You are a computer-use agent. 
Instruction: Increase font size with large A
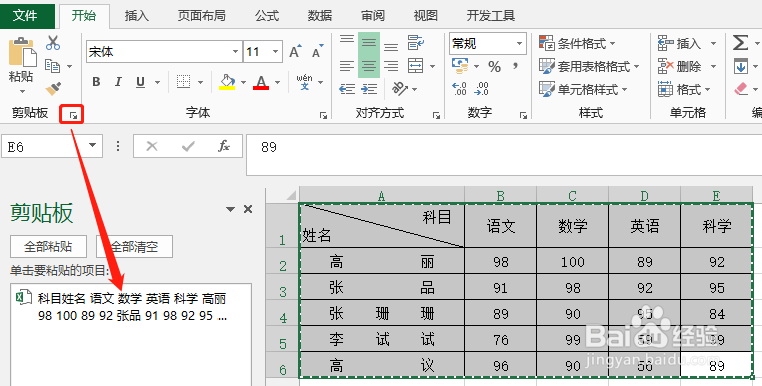point(295,52)
